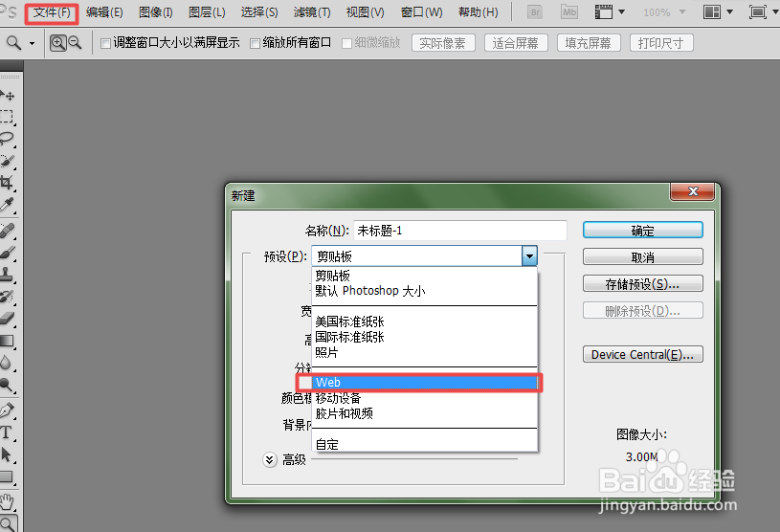Viewport: 780px width, 532px height.
Task: Confirm the new document dialog
Action: (643, 231)
